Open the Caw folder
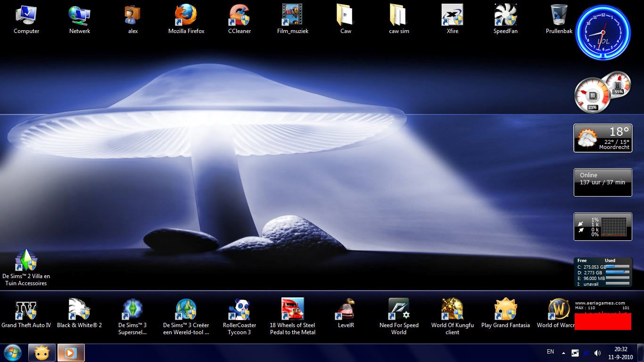The width and height of the screenshot is (644, 362). pos(346,19)
